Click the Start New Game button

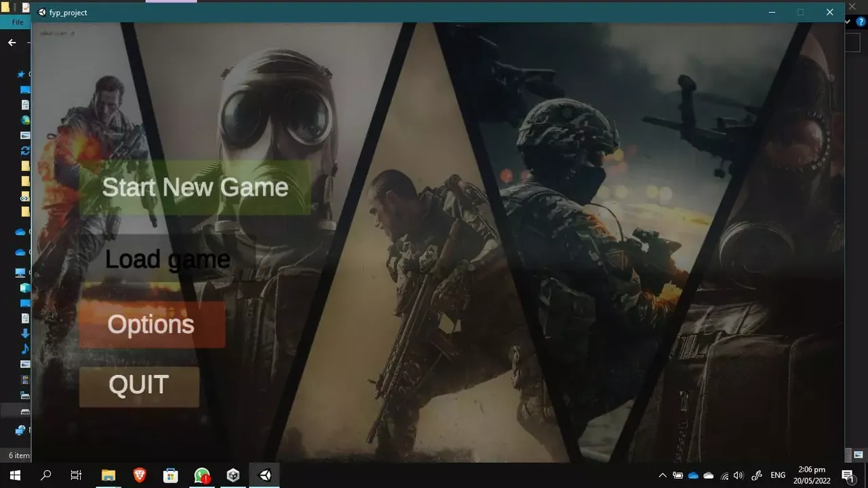(195, 187)
